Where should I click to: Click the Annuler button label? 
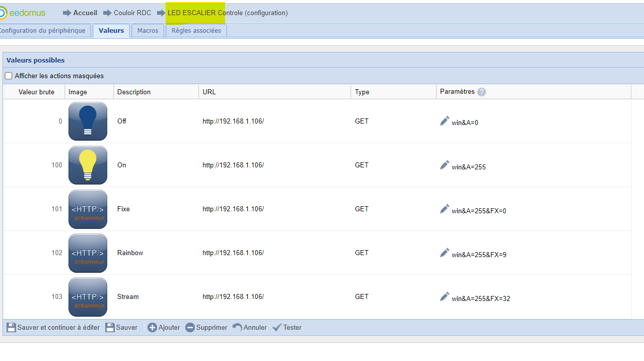[x=255, y=328]
